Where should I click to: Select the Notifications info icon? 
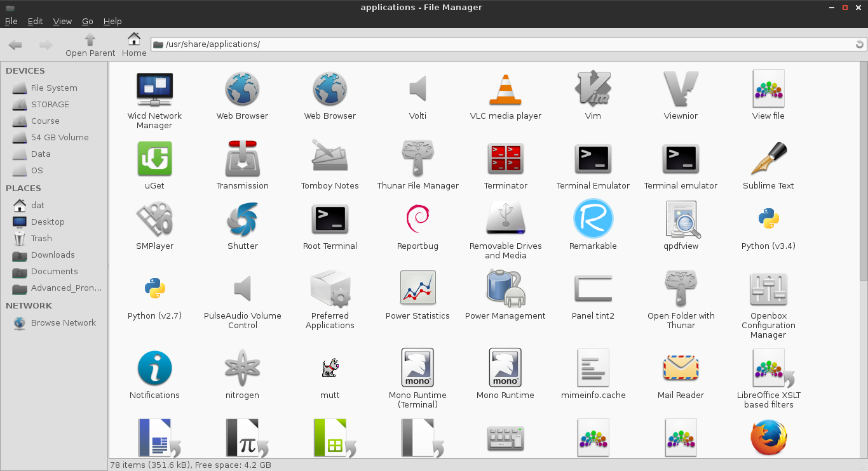click(x=154, y=368)
